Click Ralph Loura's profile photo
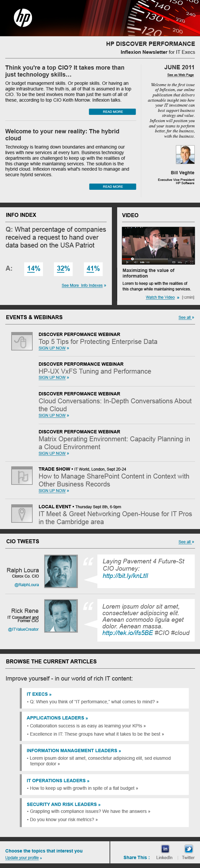Viewport: 200px width, 868px height. (x=61, y=572)
